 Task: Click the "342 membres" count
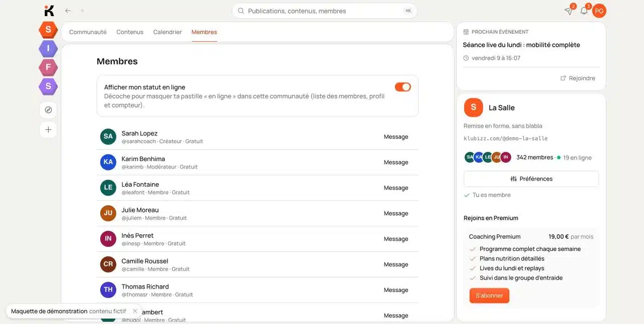coord(535,157)
